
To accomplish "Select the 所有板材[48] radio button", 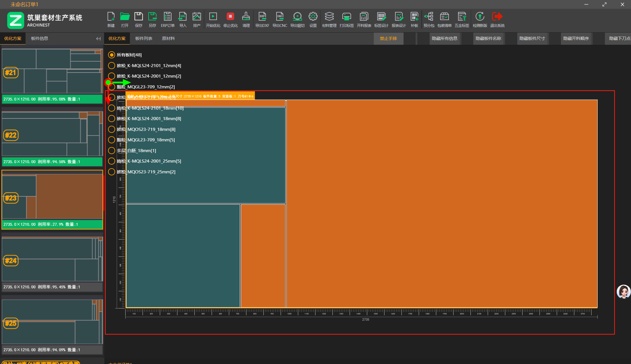I will pyautogui.click(x=111, y=55).
